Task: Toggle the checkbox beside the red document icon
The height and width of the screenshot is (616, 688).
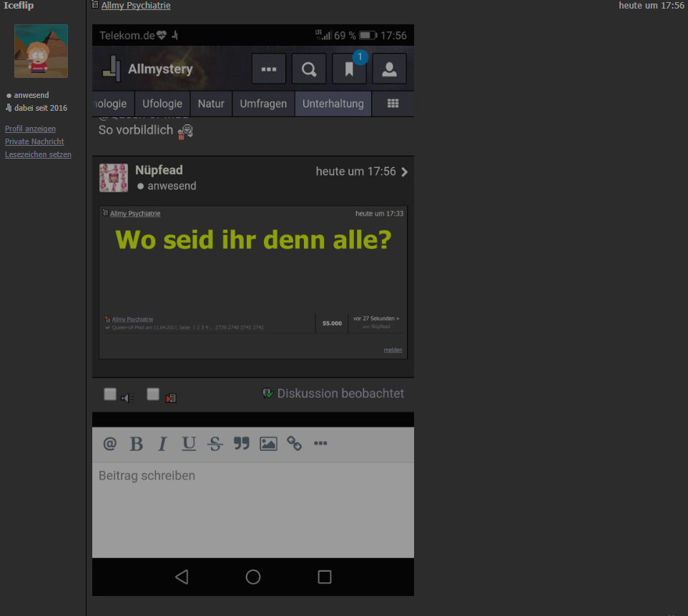Action: click(x=153, y=394)
